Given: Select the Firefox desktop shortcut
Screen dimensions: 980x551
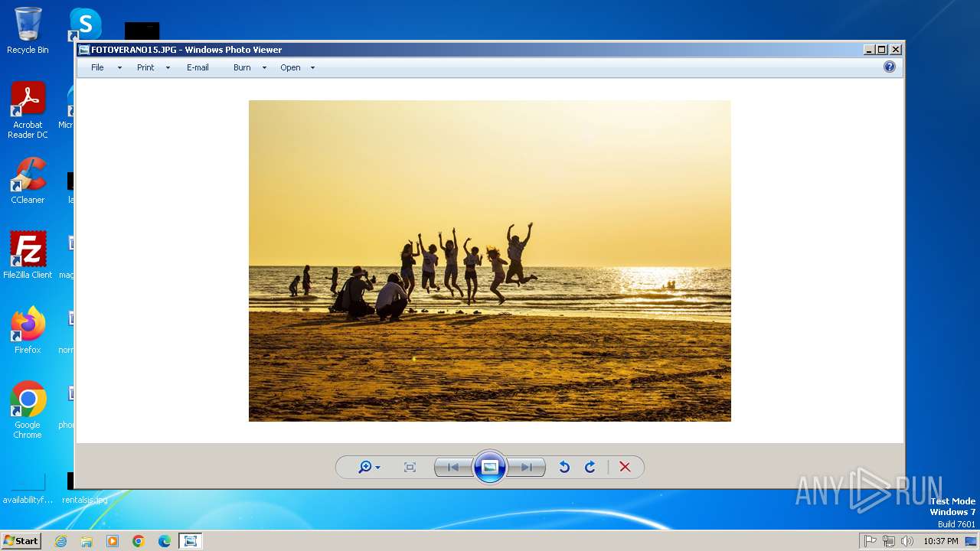Looking at the screenshot, I should tap(28, 330).
